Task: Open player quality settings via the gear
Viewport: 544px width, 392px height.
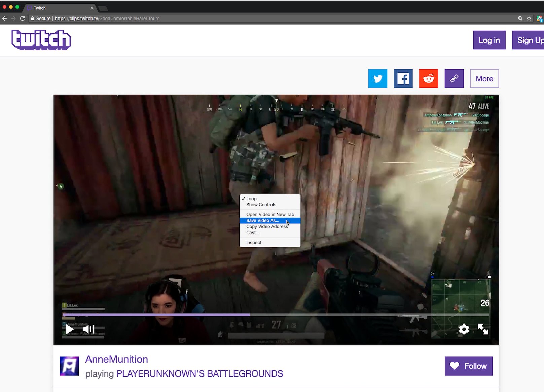Action: pos(464,329)
